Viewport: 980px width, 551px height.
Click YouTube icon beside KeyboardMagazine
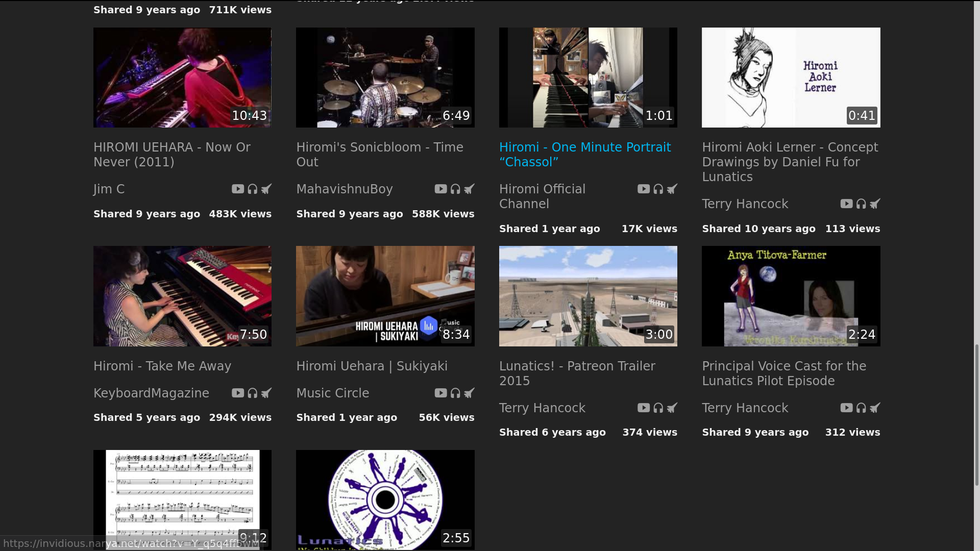coord(238,393)
